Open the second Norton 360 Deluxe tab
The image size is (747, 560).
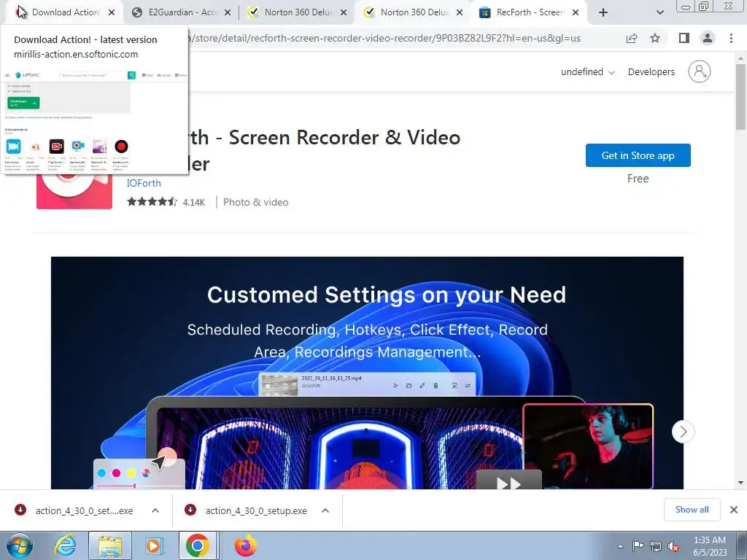point(414,12)
